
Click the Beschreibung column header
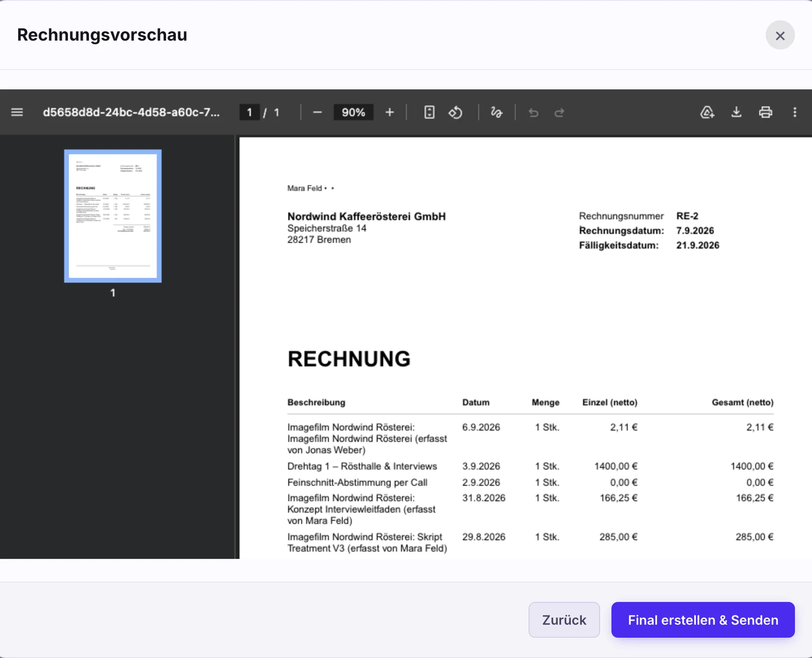coord(316,402)
